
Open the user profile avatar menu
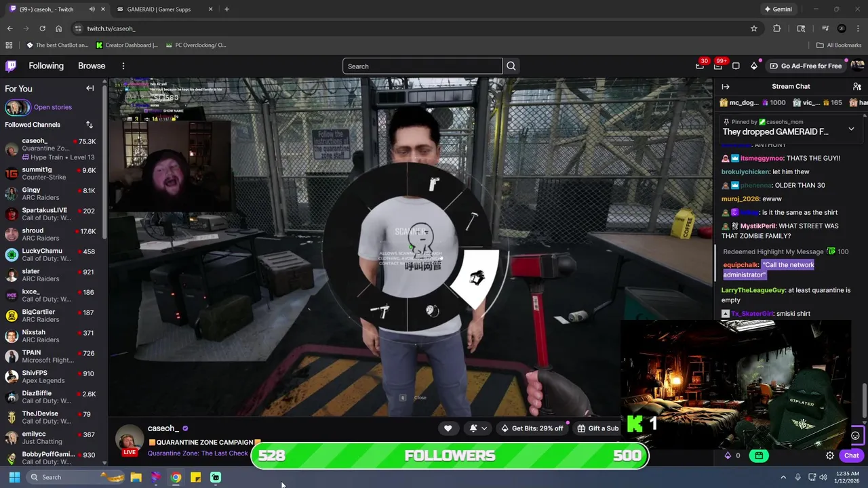tap(857, 66)
